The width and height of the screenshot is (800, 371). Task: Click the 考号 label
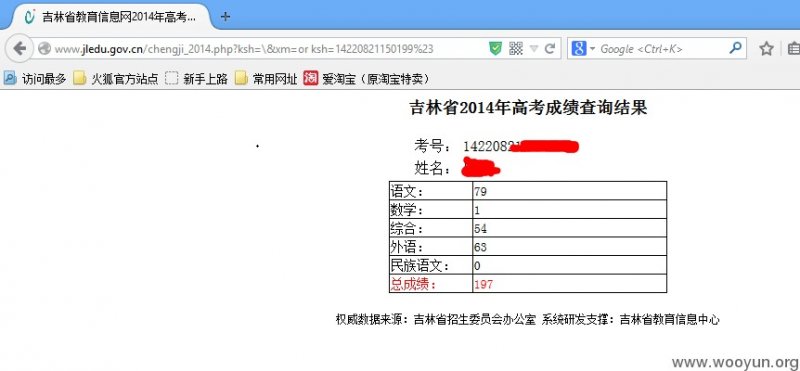[433, 146]
